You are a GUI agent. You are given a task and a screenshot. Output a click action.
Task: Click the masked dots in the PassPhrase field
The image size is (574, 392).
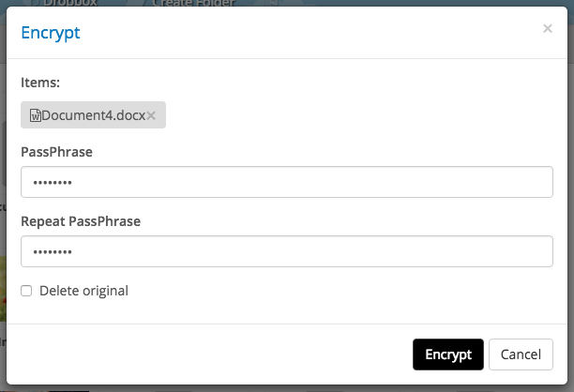click(53, 183)
